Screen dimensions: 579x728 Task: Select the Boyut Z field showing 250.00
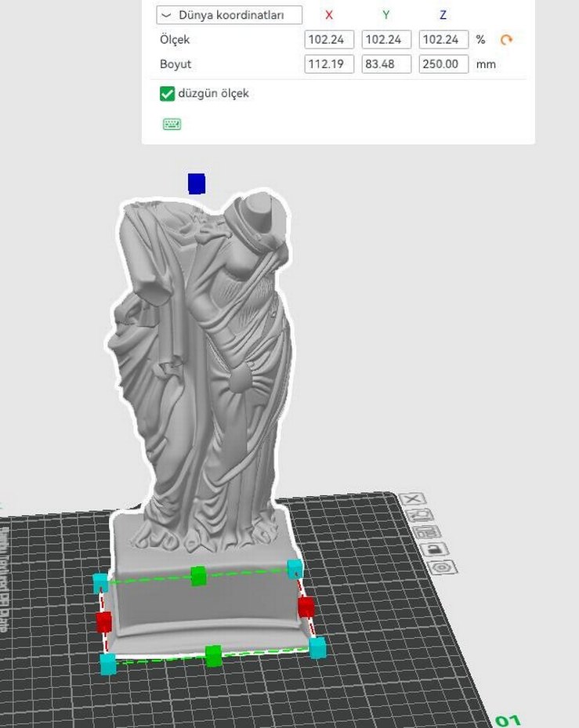(443, 64)
